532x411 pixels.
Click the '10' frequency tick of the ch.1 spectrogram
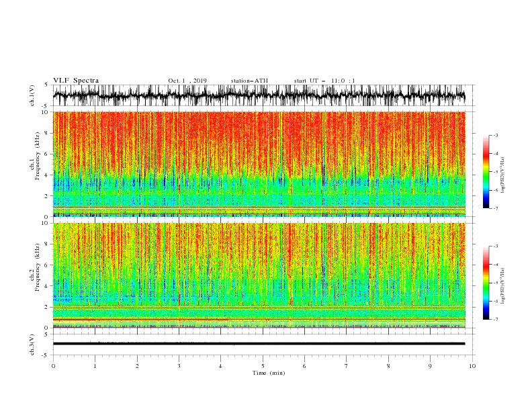coord(46,112)
